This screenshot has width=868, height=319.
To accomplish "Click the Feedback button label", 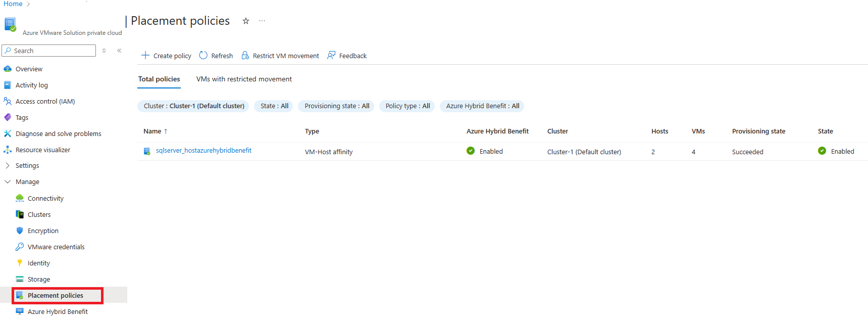I will [353, 56].
